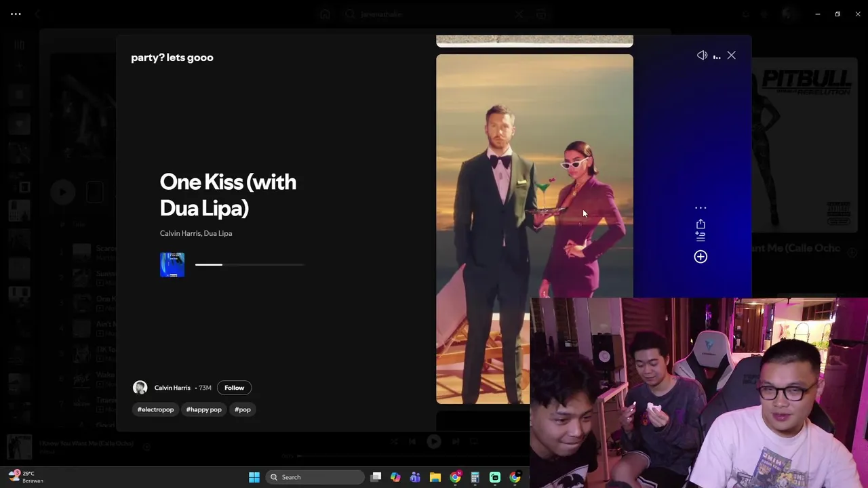Open green chat app icon on taskbar
Viewport: 868px width, 488px height.
(495, 477)
